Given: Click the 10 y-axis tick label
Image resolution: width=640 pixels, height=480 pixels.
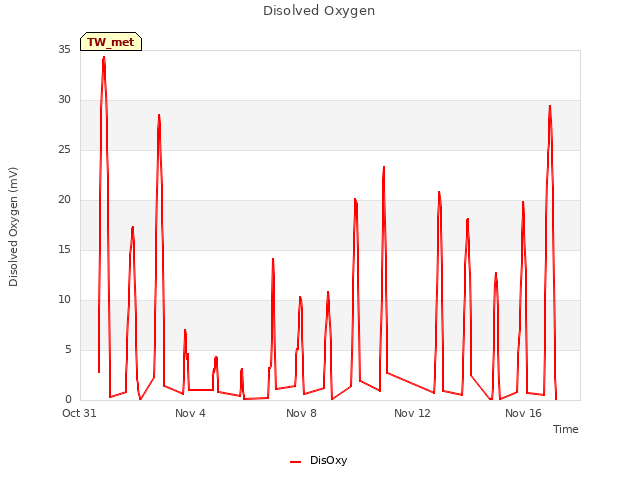Looking at the screenshot, I should click(64, 300).
